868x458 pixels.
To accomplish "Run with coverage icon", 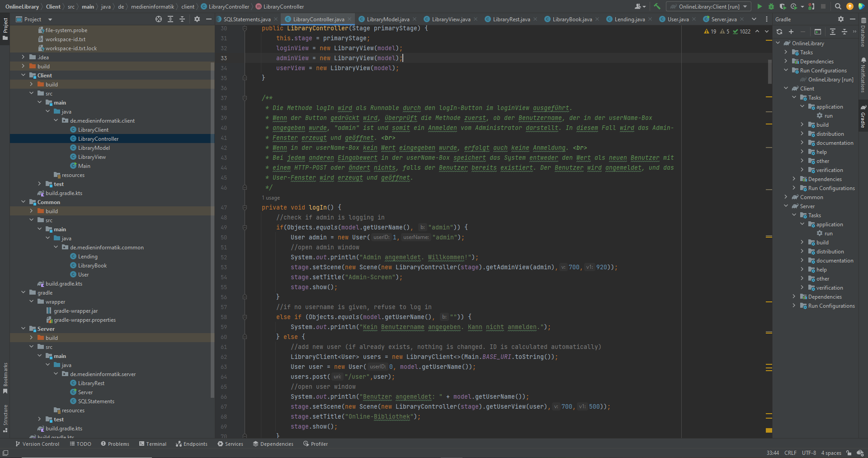I will pos(783,6).
